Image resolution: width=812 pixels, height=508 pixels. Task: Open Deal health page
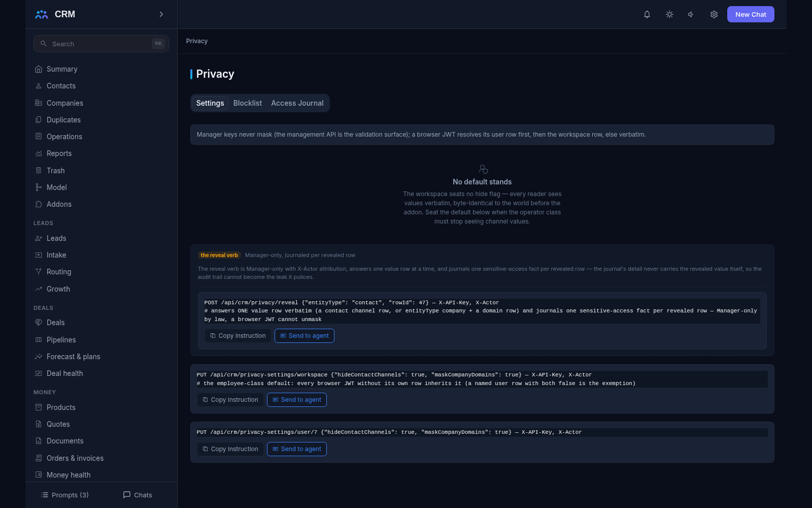[x=101, y=373]
